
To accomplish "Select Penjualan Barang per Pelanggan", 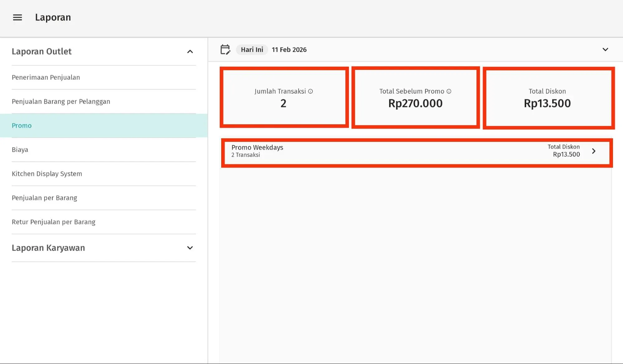I will 61,101.
